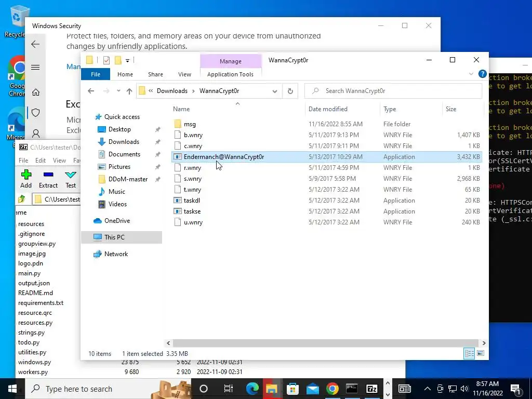Open notification center icon
This screenshot has height=399, width=532.
516,389
